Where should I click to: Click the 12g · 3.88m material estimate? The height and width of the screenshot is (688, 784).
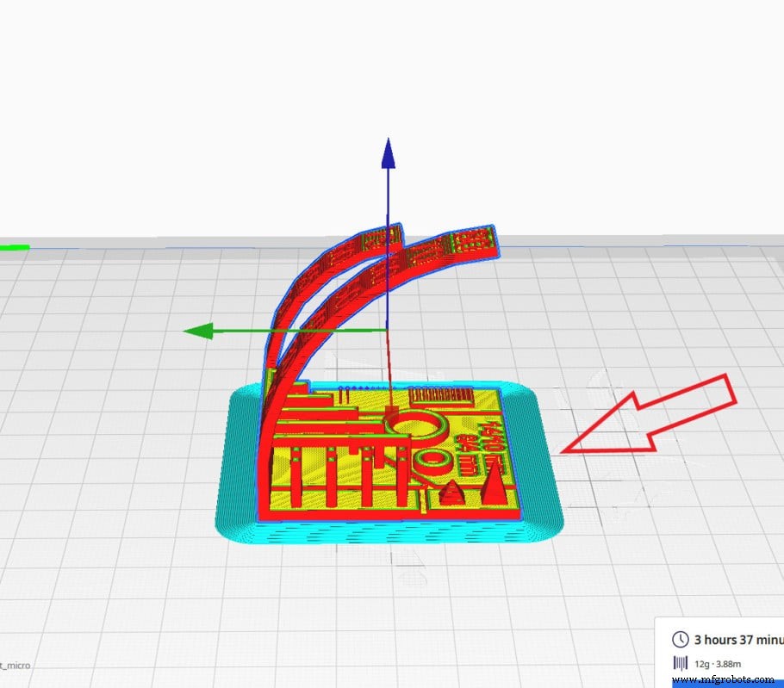[718, 664]
